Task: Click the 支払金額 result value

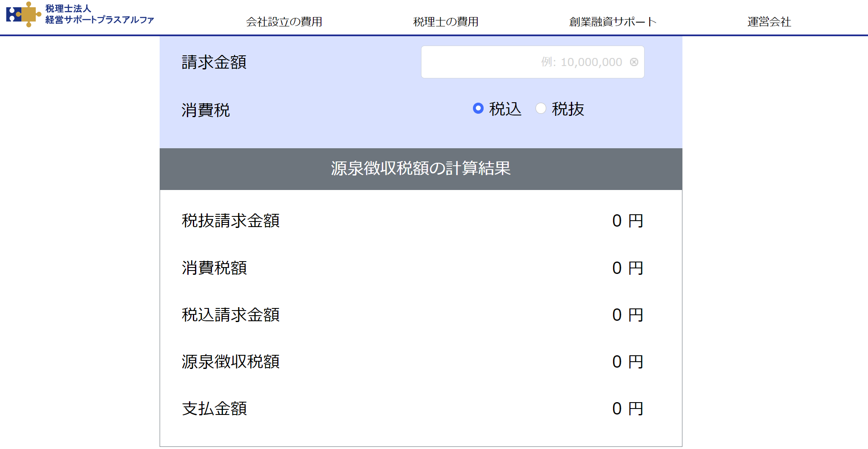Action: [x=627, y=409]
